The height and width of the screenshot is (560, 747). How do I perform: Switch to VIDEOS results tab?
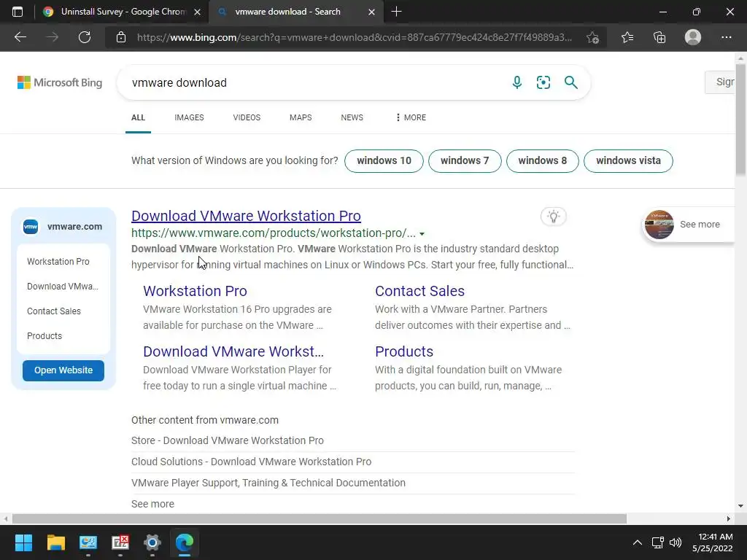247,117
